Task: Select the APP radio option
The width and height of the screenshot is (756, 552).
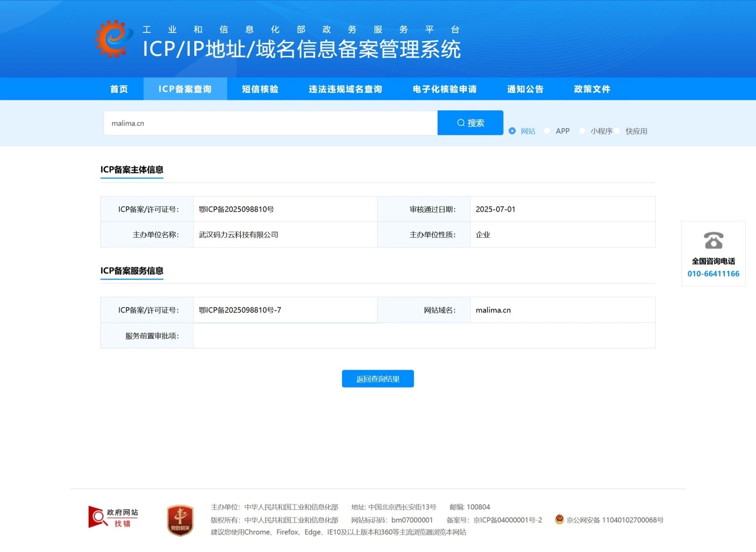Action: (x=547, y=131)
